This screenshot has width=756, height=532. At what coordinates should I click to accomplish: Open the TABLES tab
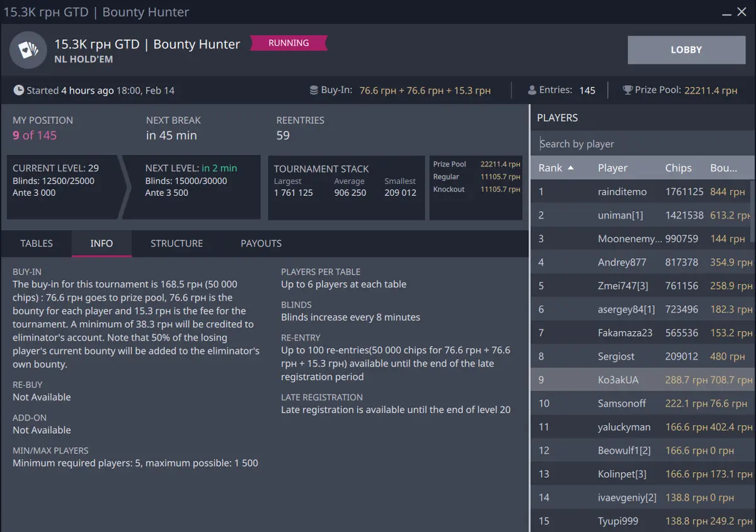[37, 244]
